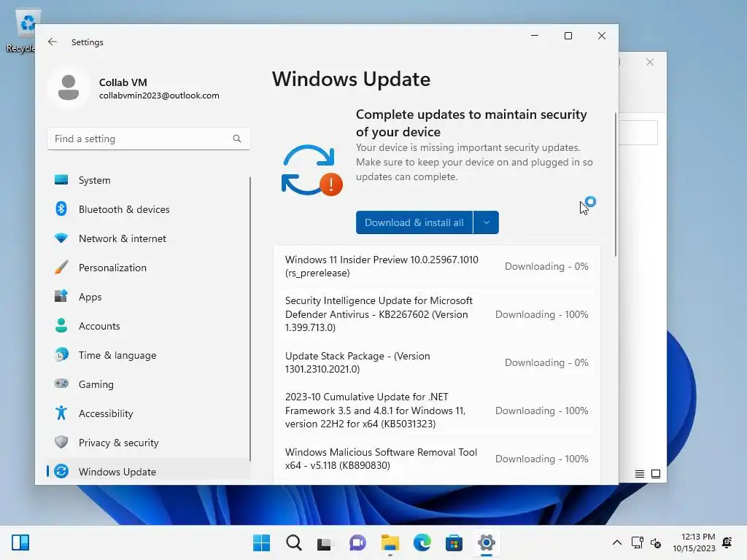Click the Bluetooth icon in the sidebar
The image size is (747, 560).
tap(61, 209)
